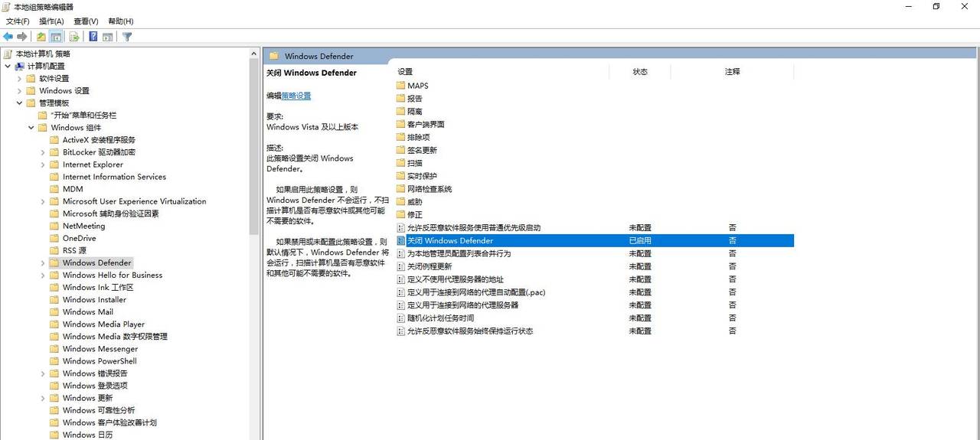Viewport: 980px width, 440px height.
Task: Click the MAPS folder icon in settings list
Action: click(400, 86)
